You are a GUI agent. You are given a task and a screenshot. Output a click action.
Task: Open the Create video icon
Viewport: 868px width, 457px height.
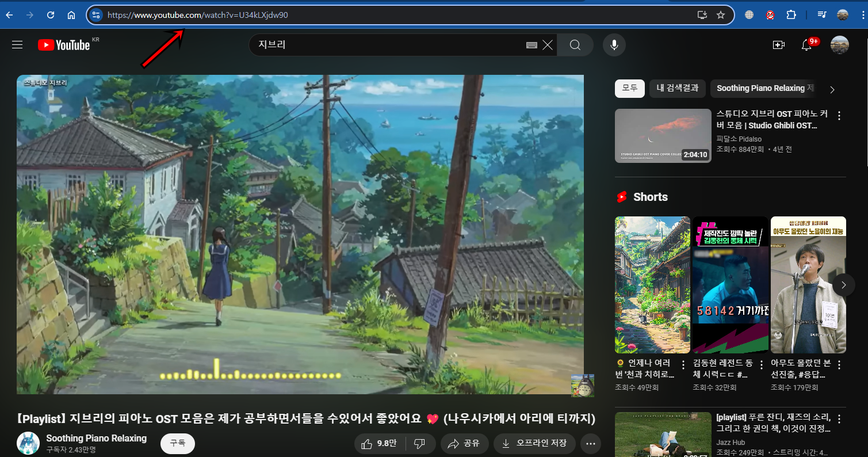(778, 45)
